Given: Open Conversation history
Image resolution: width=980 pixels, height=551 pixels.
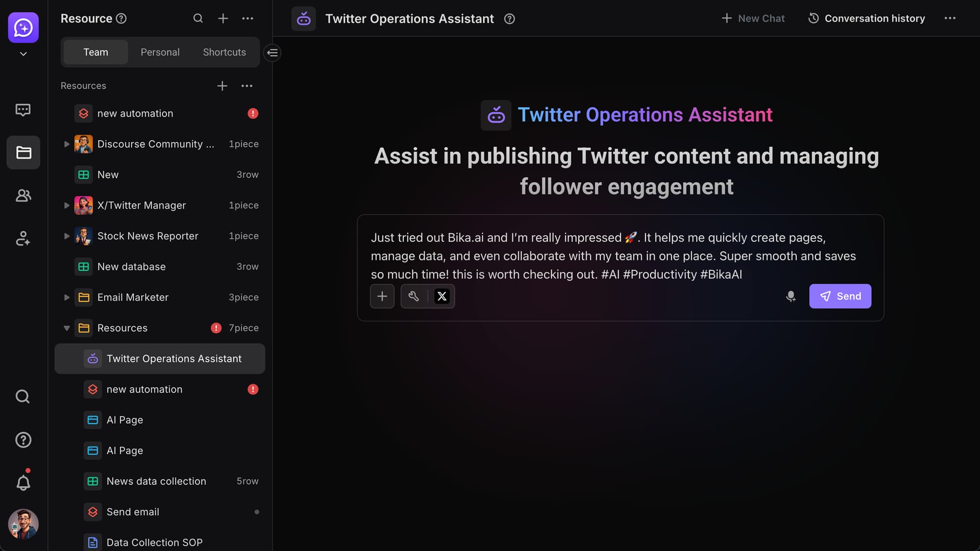Looking at the screenshot, I should pos(867,18).
